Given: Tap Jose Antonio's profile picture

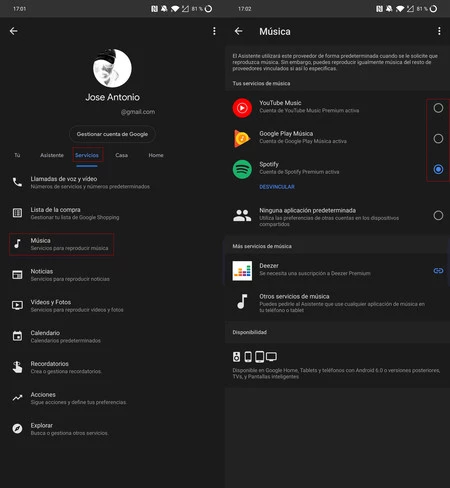Looking at the screenshot, I should [112, 68].
